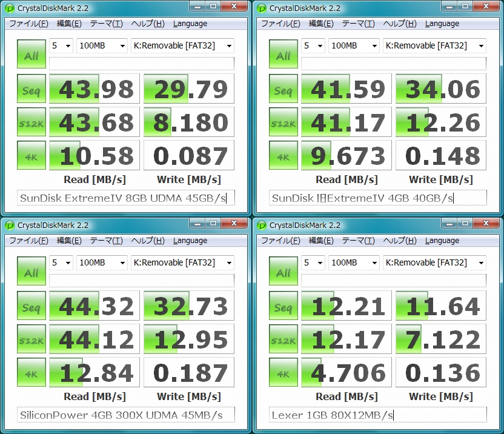Click 512K write result 8.180

(189, 122)
